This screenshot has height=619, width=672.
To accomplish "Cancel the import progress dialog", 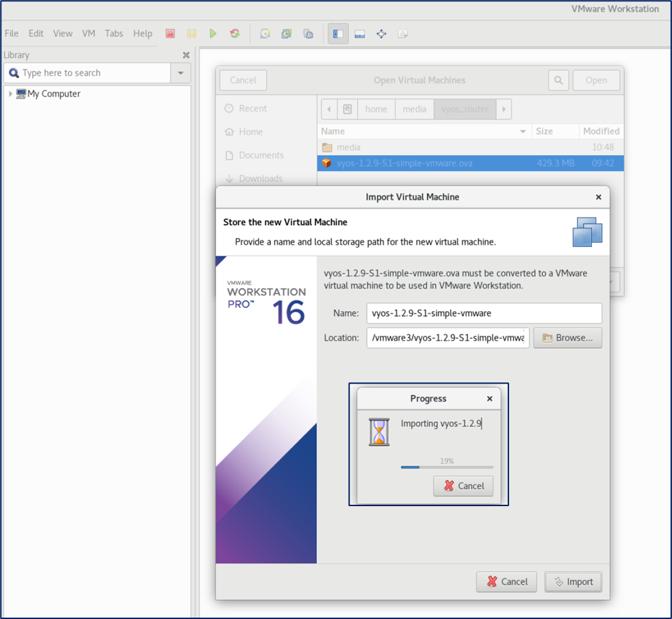I will (x=463, y=486).
